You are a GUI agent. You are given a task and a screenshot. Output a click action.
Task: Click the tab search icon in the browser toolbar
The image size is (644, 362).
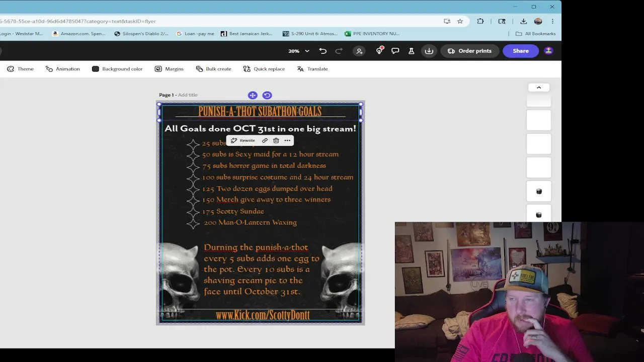(502, 21)
